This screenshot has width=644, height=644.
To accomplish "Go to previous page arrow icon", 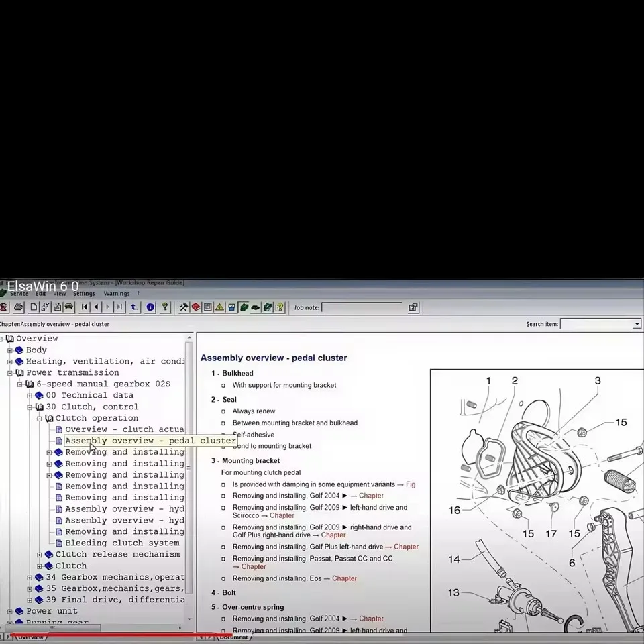I will tap(96, 307).
